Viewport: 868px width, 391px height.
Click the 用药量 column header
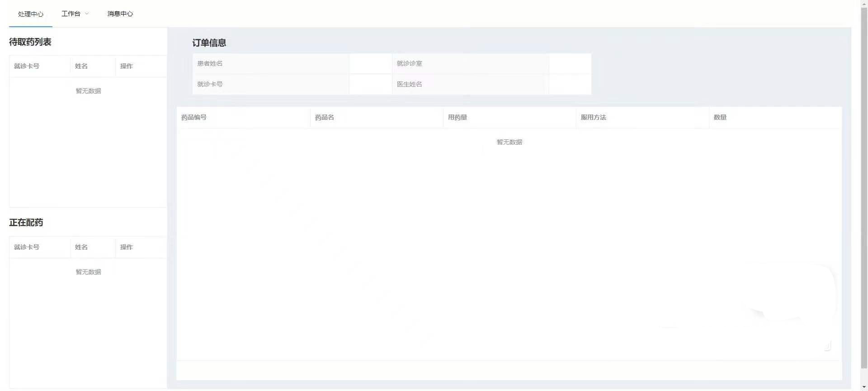click(x=458, y=117)
